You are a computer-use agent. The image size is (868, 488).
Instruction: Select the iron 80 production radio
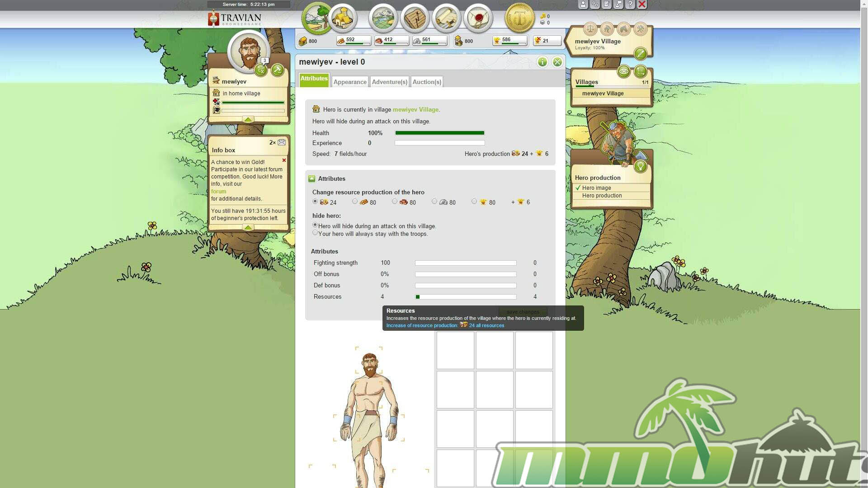click(x=434, y=202)
